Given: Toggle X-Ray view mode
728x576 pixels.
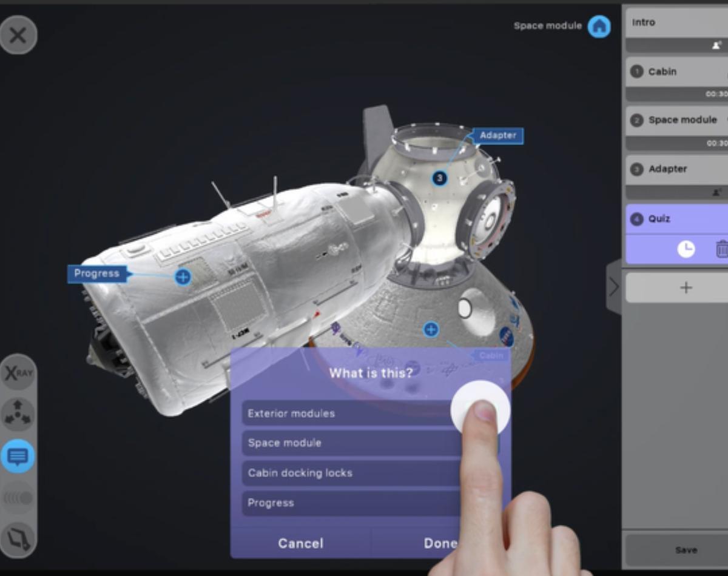Looking at the screenshot, I should [x=18, y=373].
